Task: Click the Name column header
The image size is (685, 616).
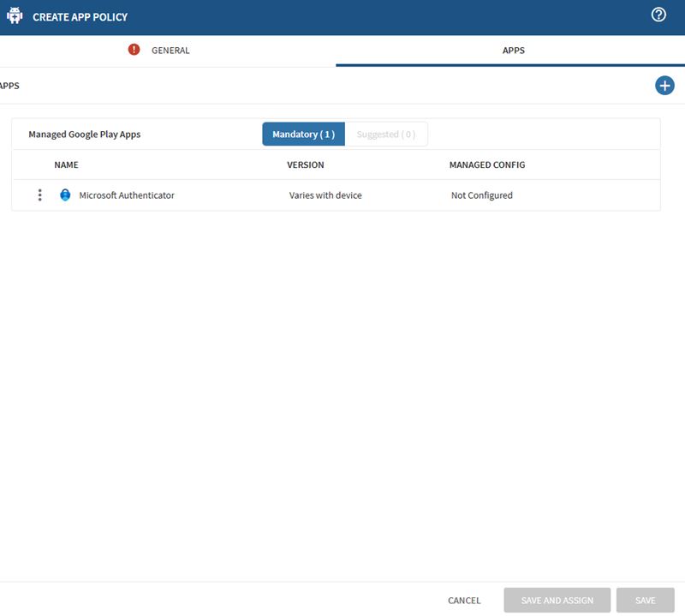Action: click(x=66, y=164)
